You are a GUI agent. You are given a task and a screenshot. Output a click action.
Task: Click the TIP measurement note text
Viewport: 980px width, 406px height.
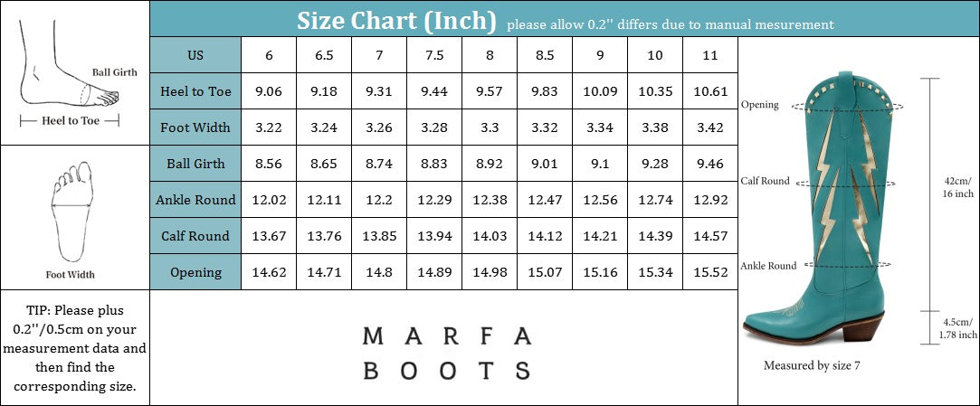click(74, 348)
